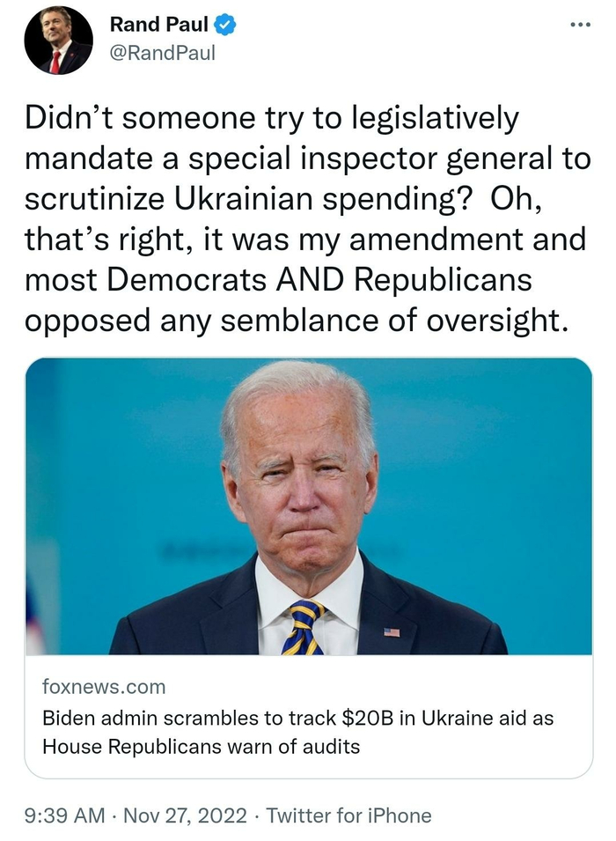The width and height of the screenshot is (616, 841).
Task: Click the Rand Paul display name
Action: coord(158,26)
